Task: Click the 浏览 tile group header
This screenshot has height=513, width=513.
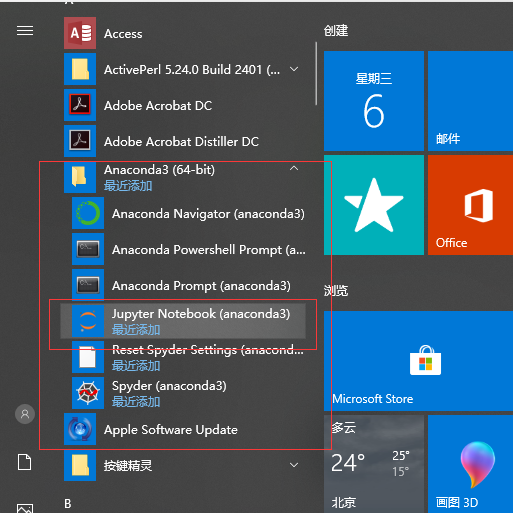Action: [x=336, y=291]
